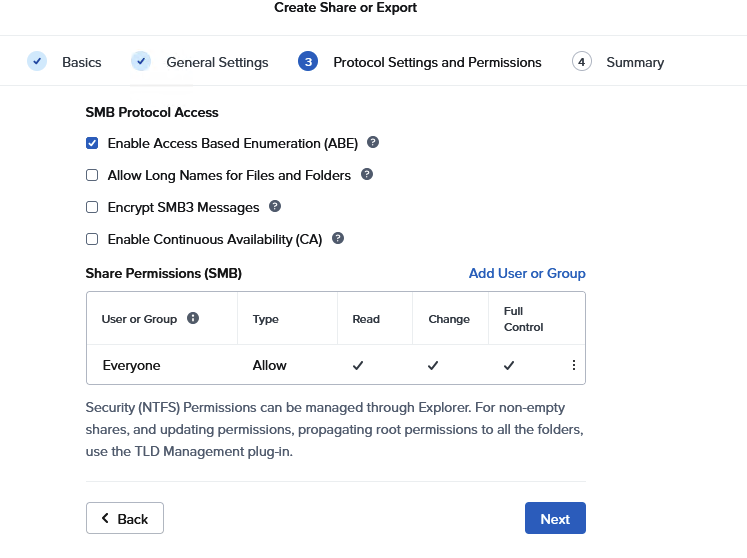Tick Enable Continuous Availability checkbox
Image resolution: width=747 pixels, height=558 pixels.
pyautogui.click(x=92, y=239)
